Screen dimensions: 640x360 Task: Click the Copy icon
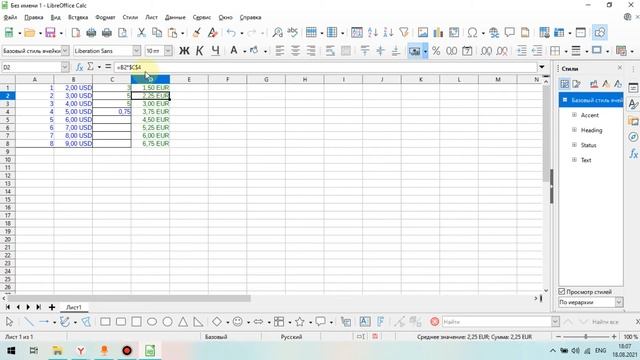pos(157,33)
